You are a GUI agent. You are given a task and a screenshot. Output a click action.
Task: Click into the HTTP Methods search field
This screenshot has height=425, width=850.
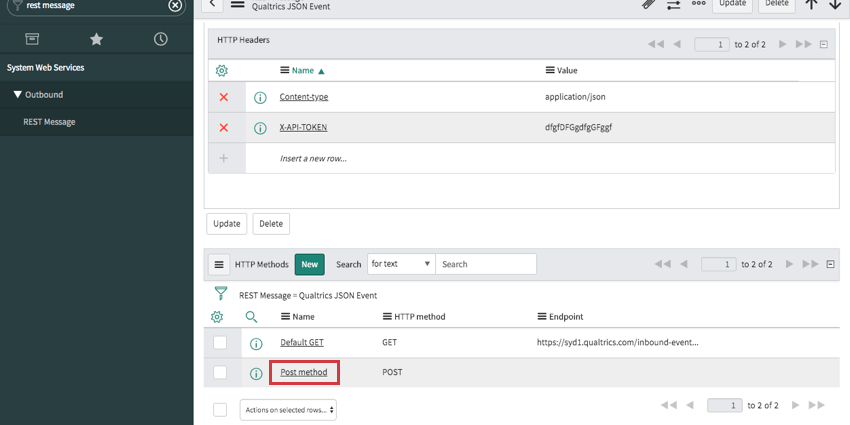point(486,264)
